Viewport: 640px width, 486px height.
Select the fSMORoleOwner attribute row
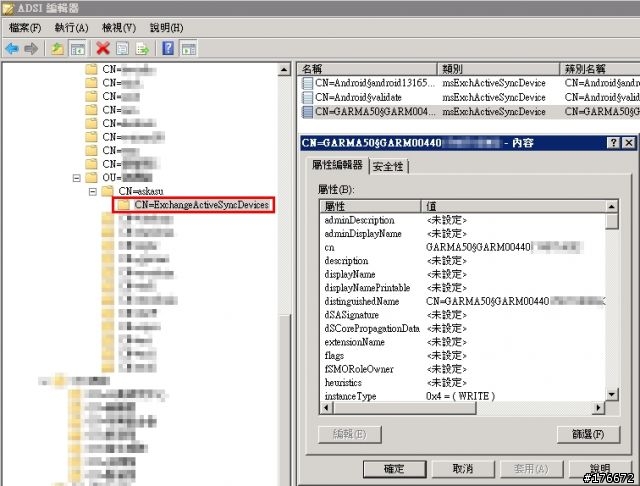[x=462, y=369]
